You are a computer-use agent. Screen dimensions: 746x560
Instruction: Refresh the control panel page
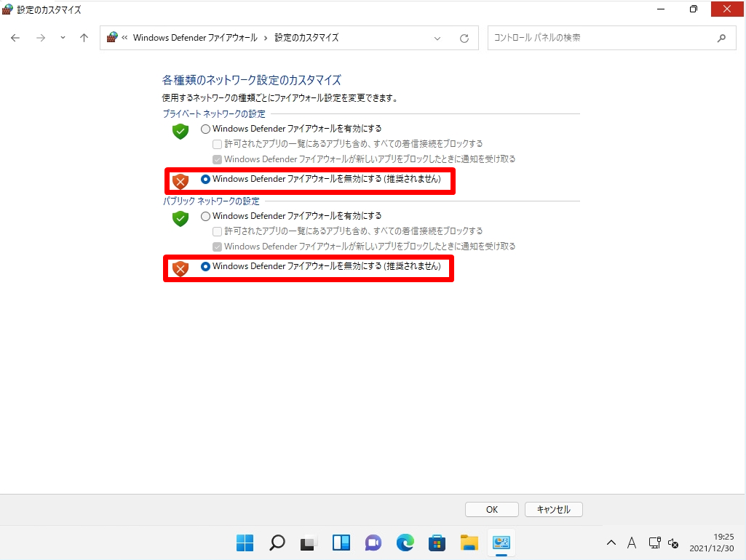click(464, 38)
